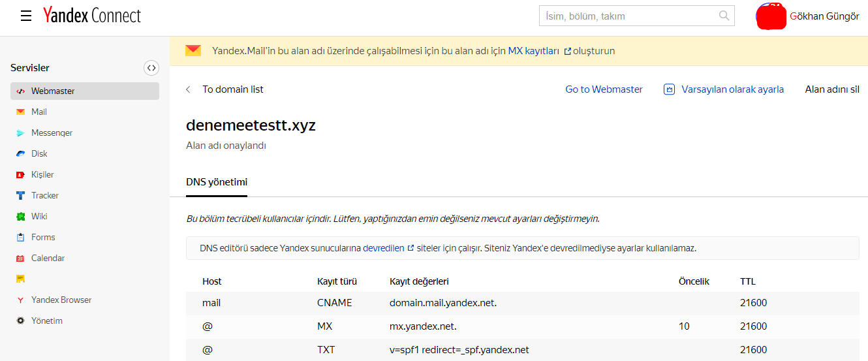Select the DNS yönetimi tab
The width and height of the screenshot is (868, 361).
click(217, 182)
